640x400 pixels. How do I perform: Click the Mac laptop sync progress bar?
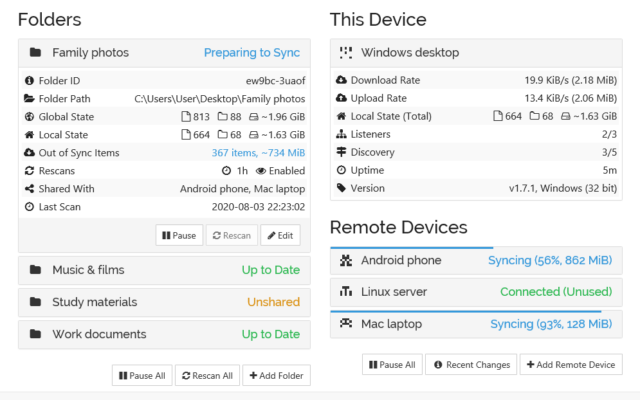click(x=466, y=311)
